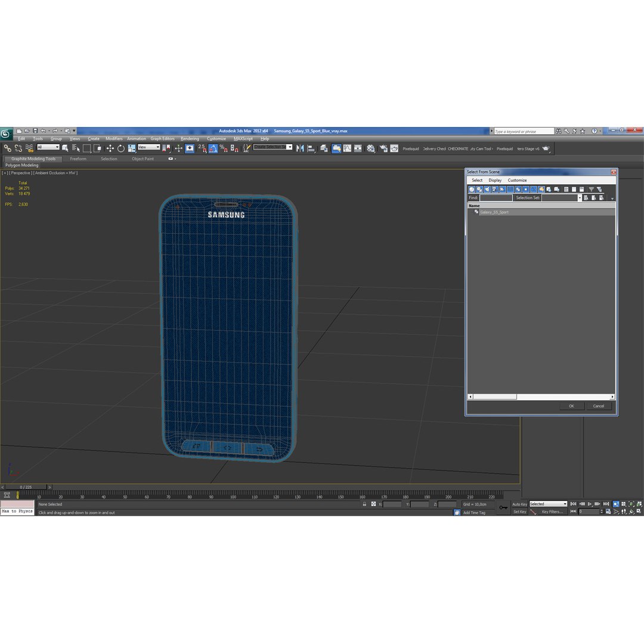Open the Graph Editors menu
The width and height of the screenshot is (644, 644).
[162, 139]
